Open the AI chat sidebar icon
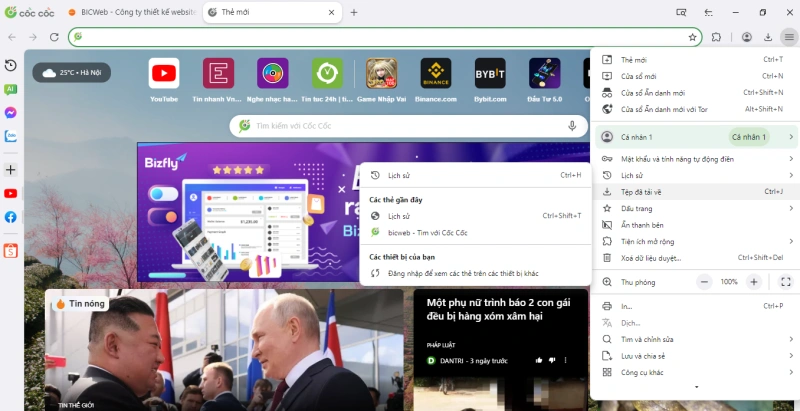Image resolution: width=800 pixels, height=411 pixels. [x=10, y=89]
